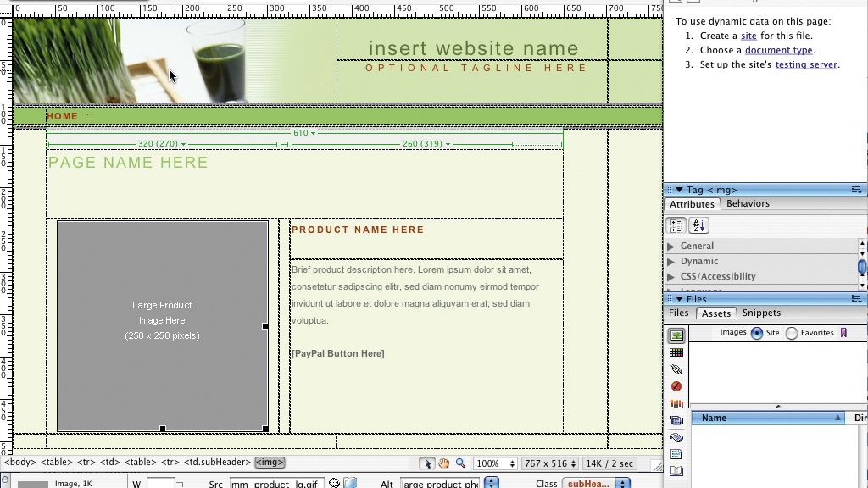
Task: Collapse the Tag <img> panel
Action: pos(679,190)
